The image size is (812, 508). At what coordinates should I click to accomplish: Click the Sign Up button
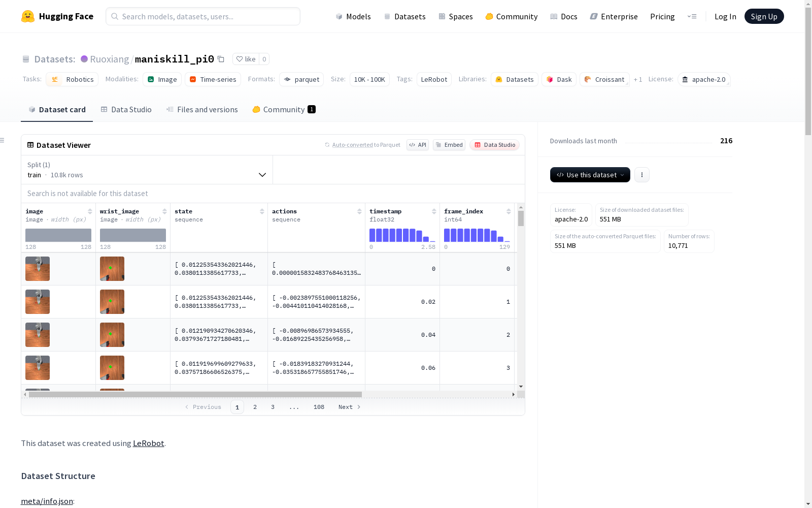pos(764,16)
